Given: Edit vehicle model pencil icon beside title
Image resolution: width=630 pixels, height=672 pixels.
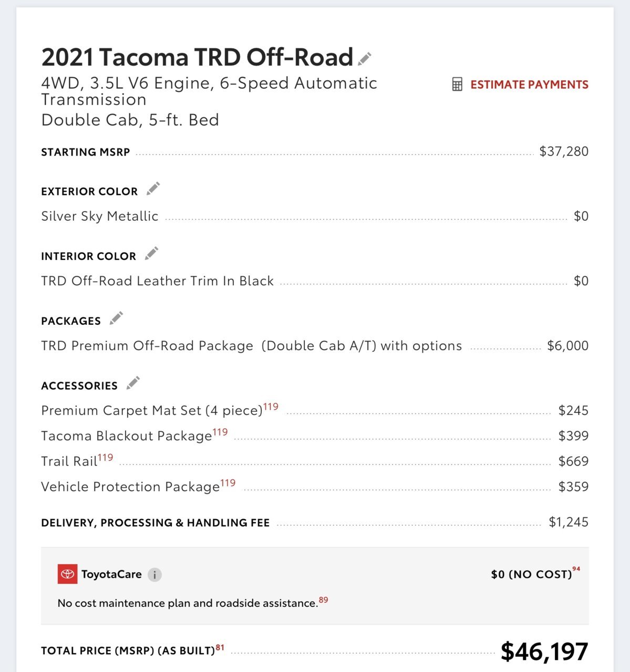Looking at the screenshot, I should (365, 59).
